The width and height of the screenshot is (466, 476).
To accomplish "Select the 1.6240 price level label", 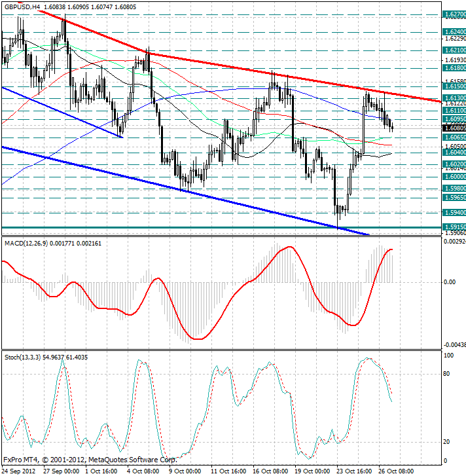I will (454, 32).
